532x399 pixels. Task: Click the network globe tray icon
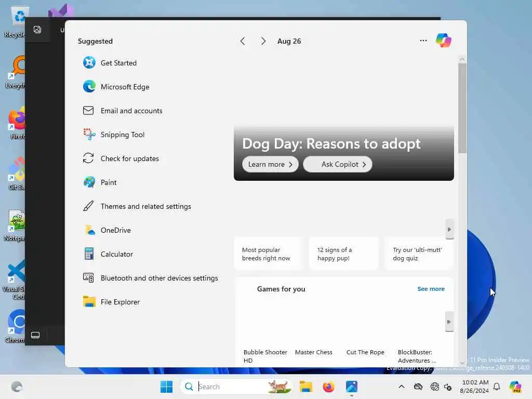coord(434,387)
